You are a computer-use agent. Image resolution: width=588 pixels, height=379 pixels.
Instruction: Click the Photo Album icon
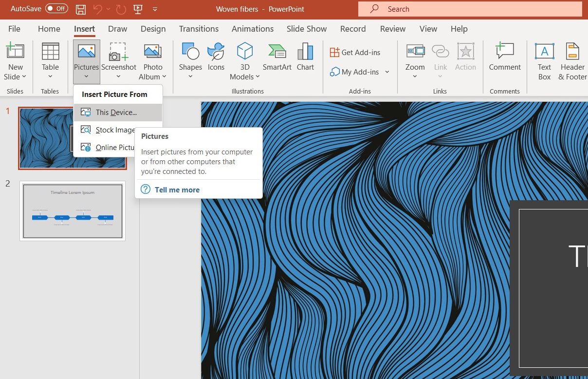(152, 52)
